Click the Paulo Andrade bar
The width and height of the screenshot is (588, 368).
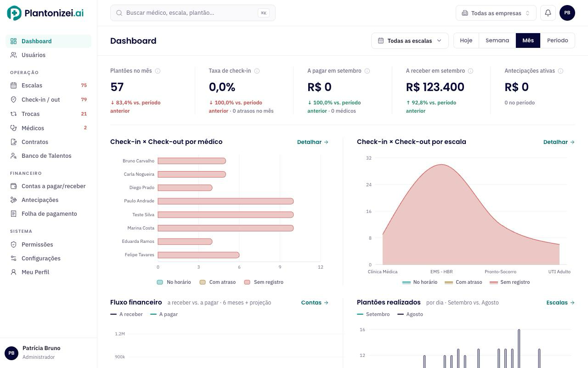[x=226, y=201]
